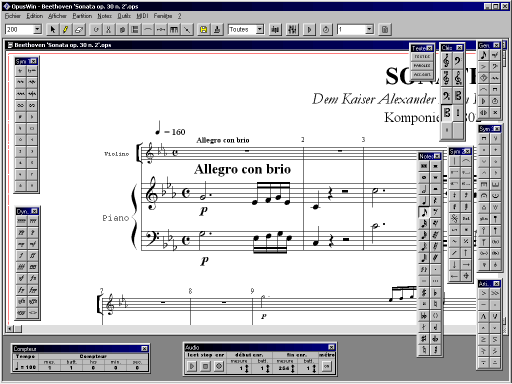Toggle the record button in Audio panel
The image size is (512, 384).
[219, 366]
